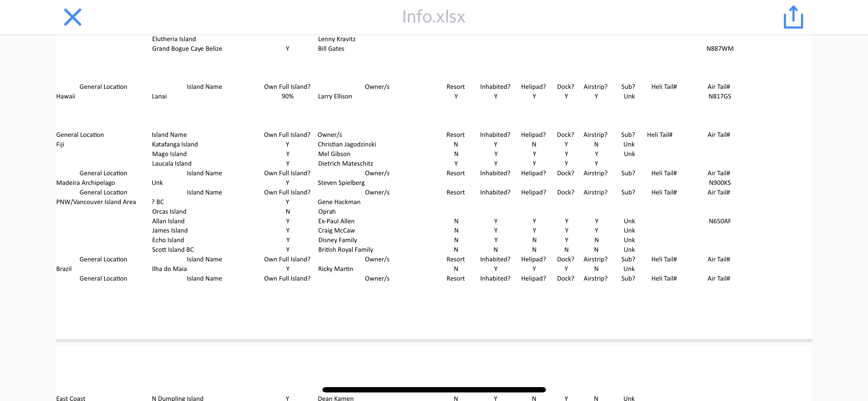Screen dimensions: 868x401
Task: Select tail number N887WM
Action: [720, 48]
